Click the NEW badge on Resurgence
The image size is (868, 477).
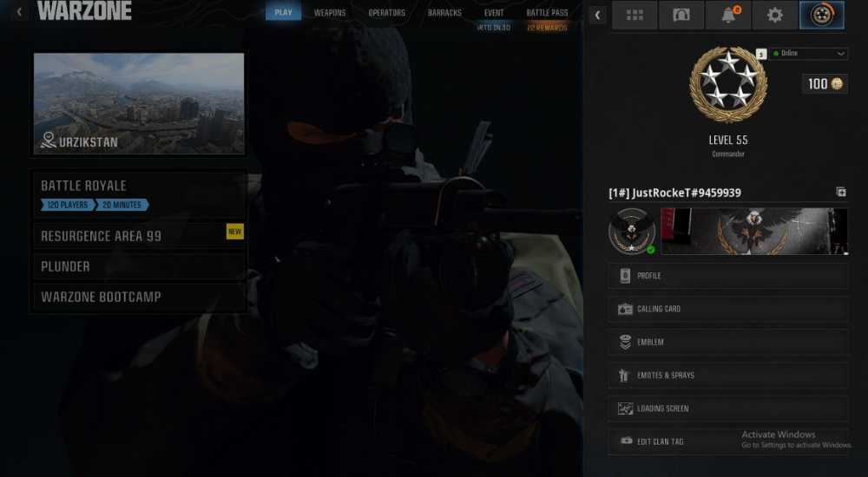[x=234, y=232]
